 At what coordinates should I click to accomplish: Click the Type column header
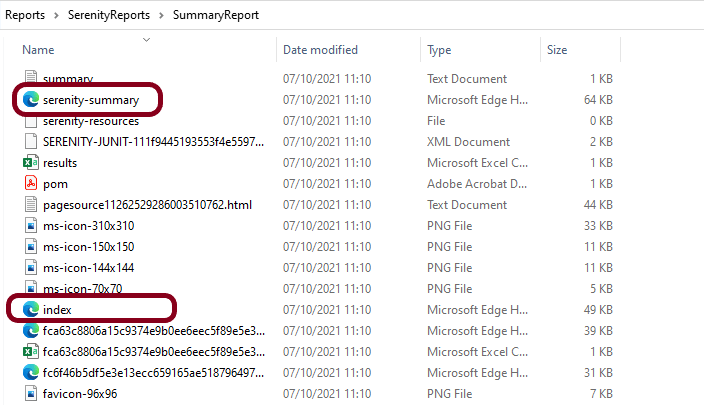(439, 50)
